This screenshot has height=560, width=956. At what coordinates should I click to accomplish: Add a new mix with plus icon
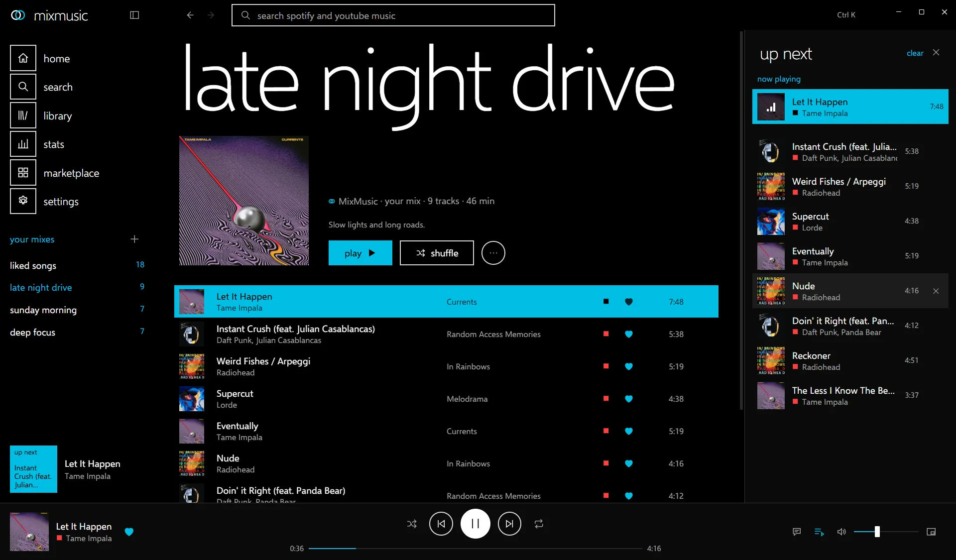click(134, 239)
